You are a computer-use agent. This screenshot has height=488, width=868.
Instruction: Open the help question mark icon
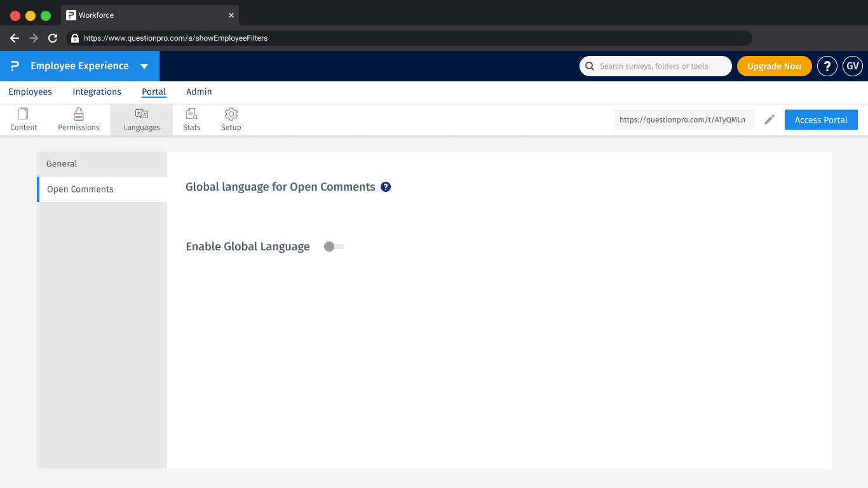coord(827,65)
